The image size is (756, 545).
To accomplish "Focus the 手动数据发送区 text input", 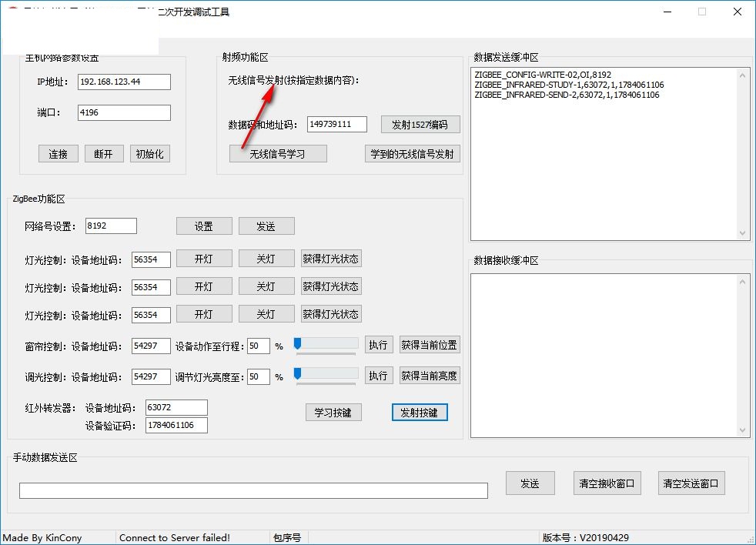I will (253, 490).
